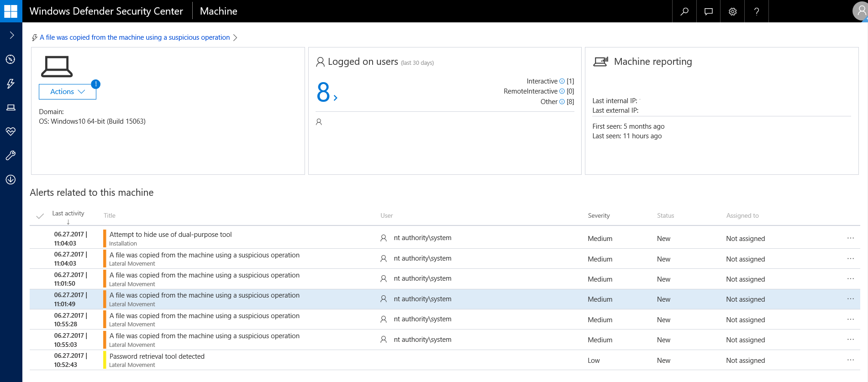This screenshot has height=382, width=868.
Task: Sort alerts by Last activity column
Action: (x=68, y=213)
